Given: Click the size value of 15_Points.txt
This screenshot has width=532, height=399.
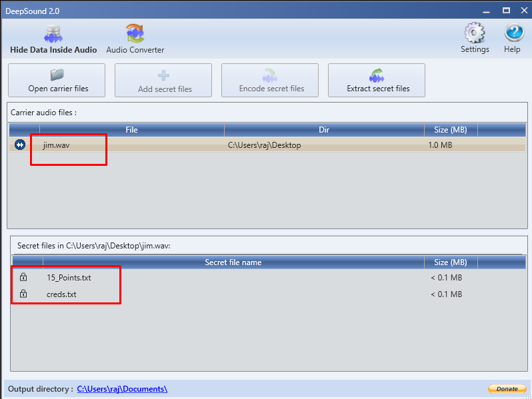Looking at the screenshot, I should tap(447, 278).
